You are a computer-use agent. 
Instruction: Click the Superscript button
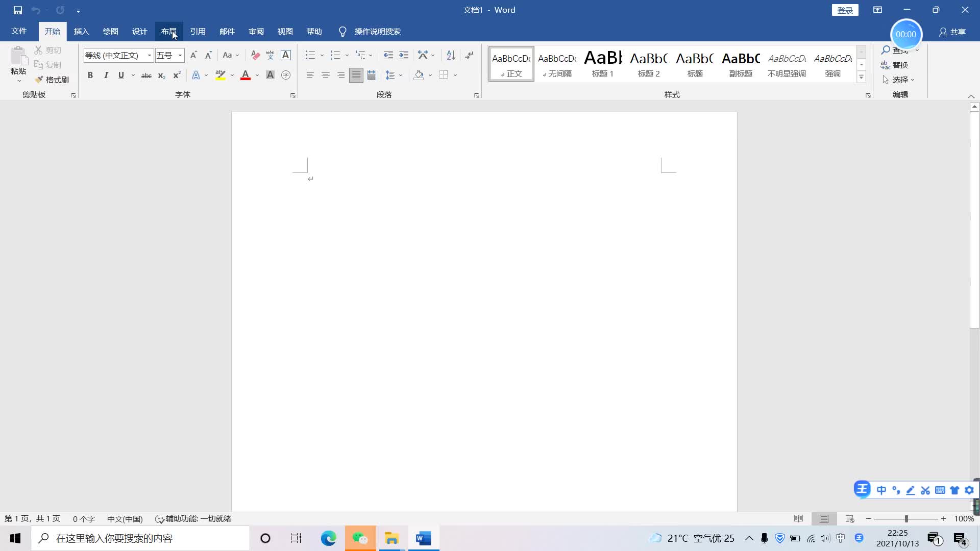click(177, 76)
